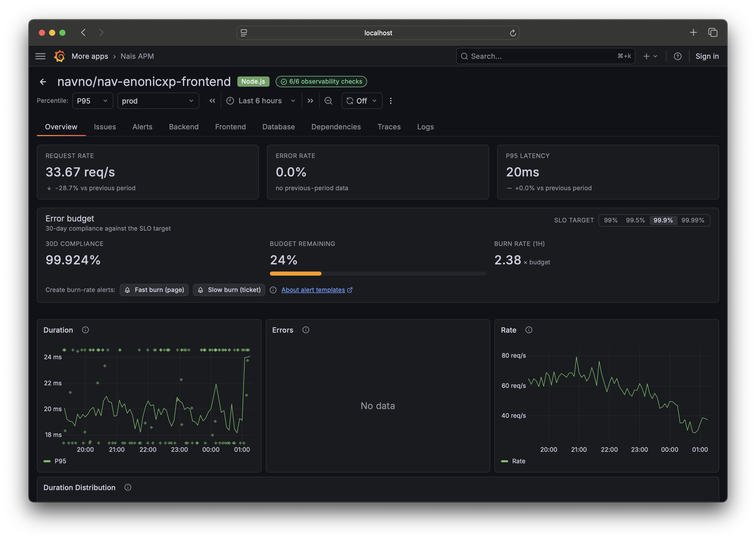
Task: Switch to the Alerts tab
Action: [142, 127]
